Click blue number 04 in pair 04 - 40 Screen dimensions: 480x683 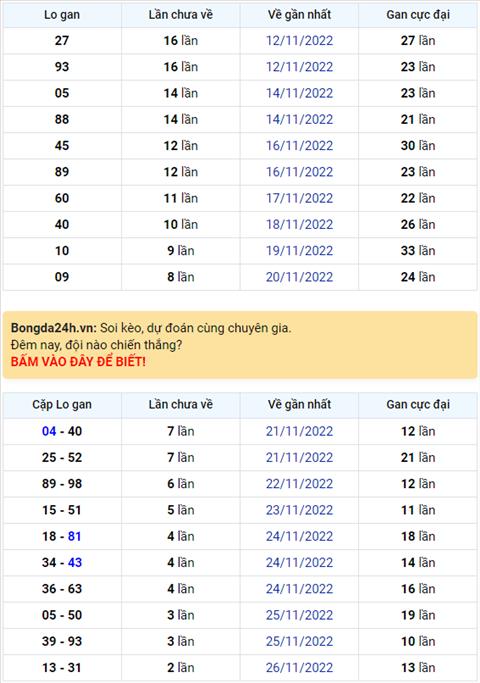(x=49, y=431)
